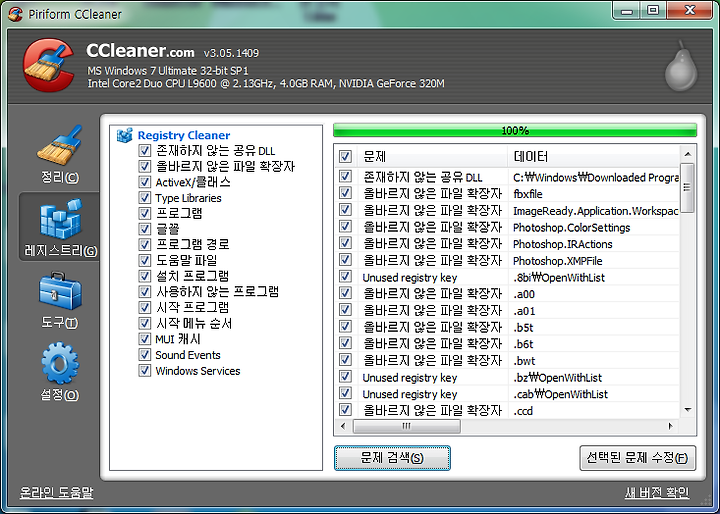
Task: Toggle the 프로그램 경로 checkbox
Action: pos(145,245)
